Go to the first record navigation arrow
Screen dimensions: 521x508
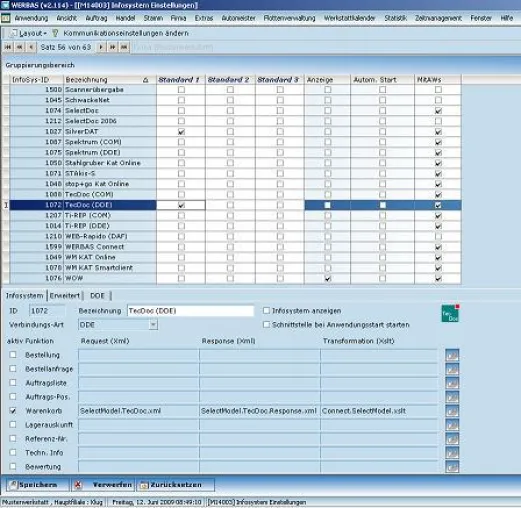(x=8, y=47)
